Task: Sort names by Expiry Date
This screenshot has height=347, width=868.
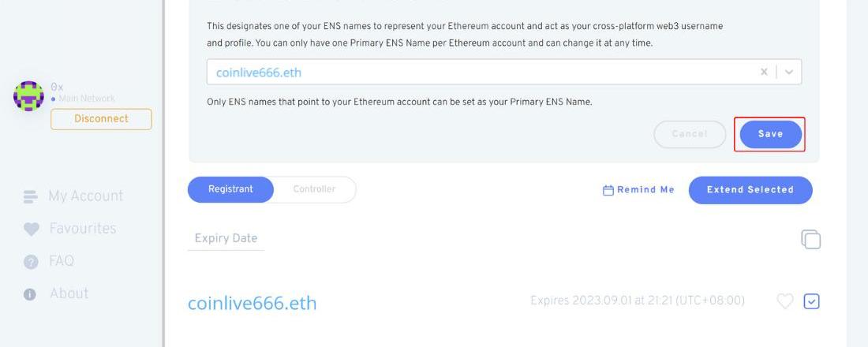Action: [x=226, y=238]
